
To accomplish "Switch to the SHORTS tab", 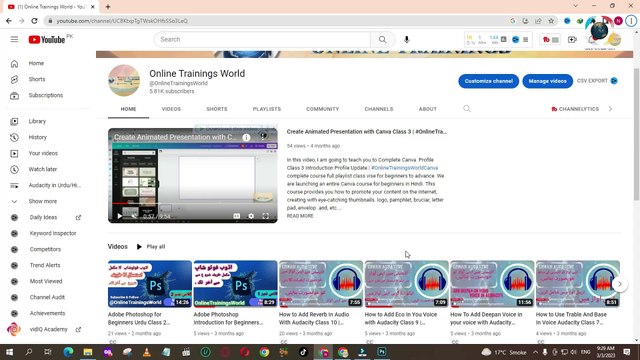I will pos(217,109).
